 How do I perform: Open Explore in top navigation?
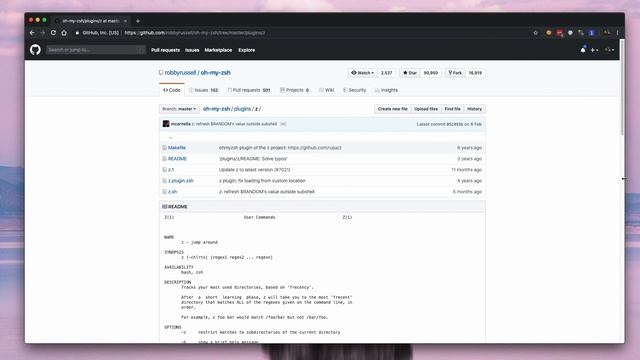[247, 50]
